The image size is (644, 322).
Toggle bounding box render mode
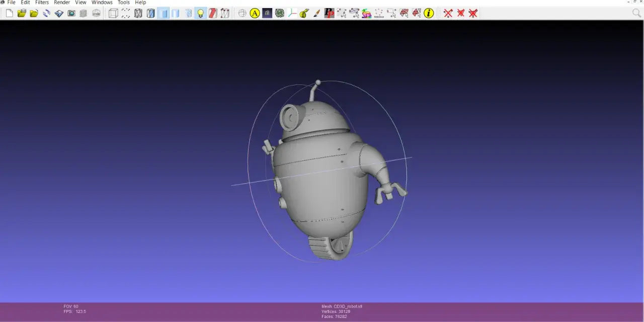point(113,13)
